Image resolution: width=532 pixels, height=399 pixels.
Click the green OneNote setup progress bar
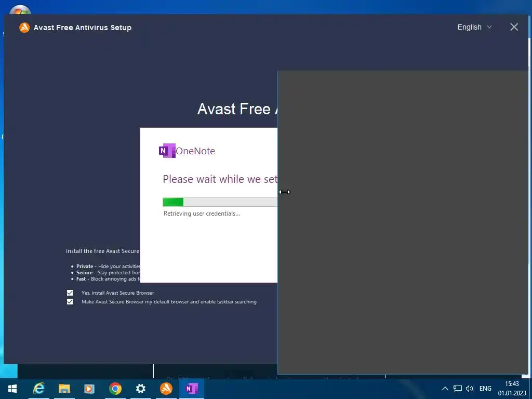coord(220,202)
